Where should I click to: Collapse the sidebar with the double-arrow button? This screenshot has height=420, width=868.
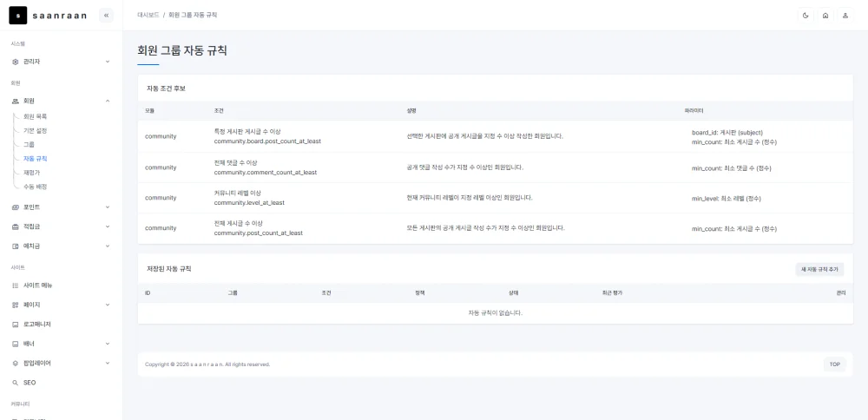coord(106,16)
